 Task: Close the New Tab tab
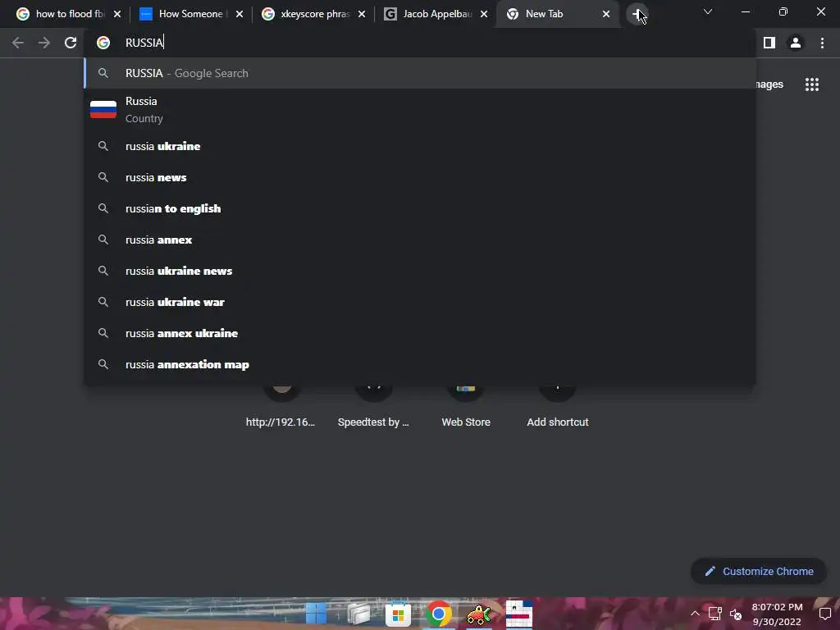pyautogui.click(x=606, y=14)
